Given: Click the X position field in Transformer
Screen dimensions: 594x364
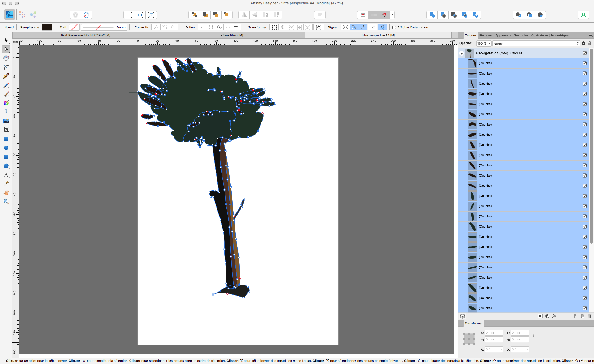Looking at the screenshot, I should pos(494,333).
